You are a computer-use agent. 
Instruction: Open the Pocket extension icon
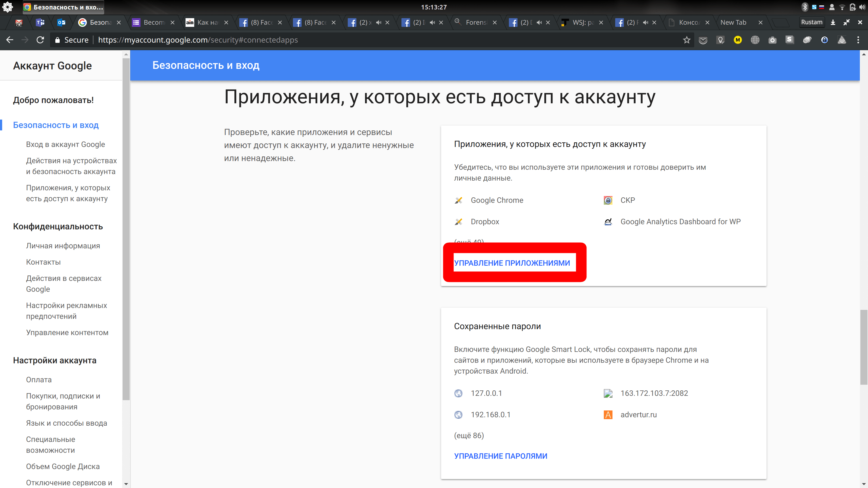pos(703,40)
